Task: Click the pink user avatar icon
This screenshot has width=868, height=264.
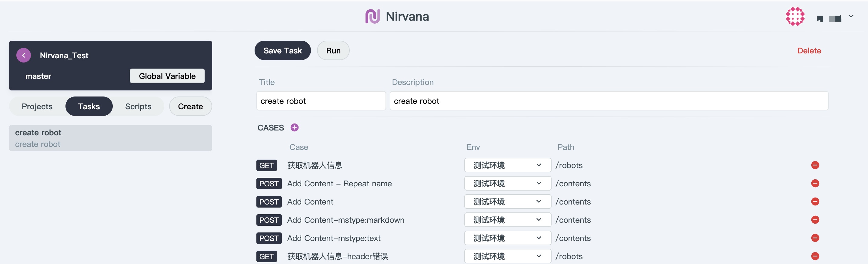Action: (795, 16)
